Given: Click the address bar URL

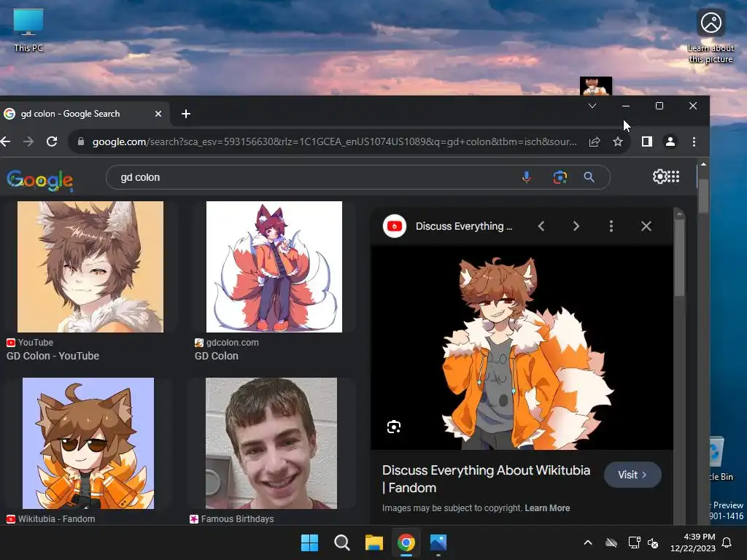Looking at the screenshot, I should [334, 141].
